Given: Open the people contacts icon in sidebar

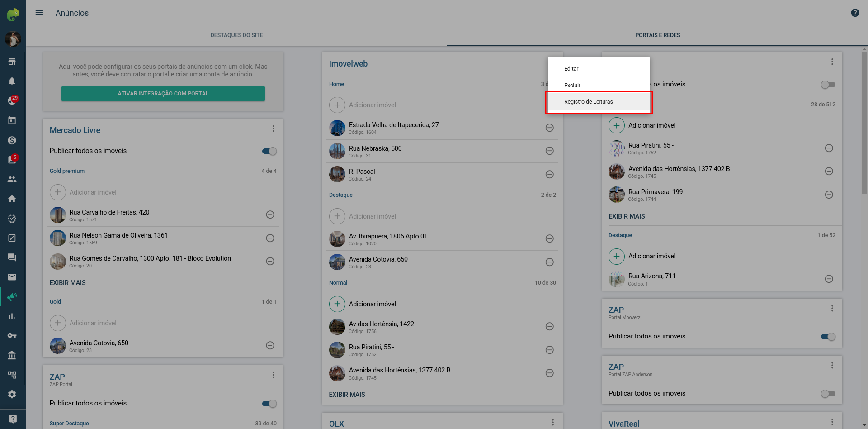Looking at the screenshot, I should [x=12, y=179].
